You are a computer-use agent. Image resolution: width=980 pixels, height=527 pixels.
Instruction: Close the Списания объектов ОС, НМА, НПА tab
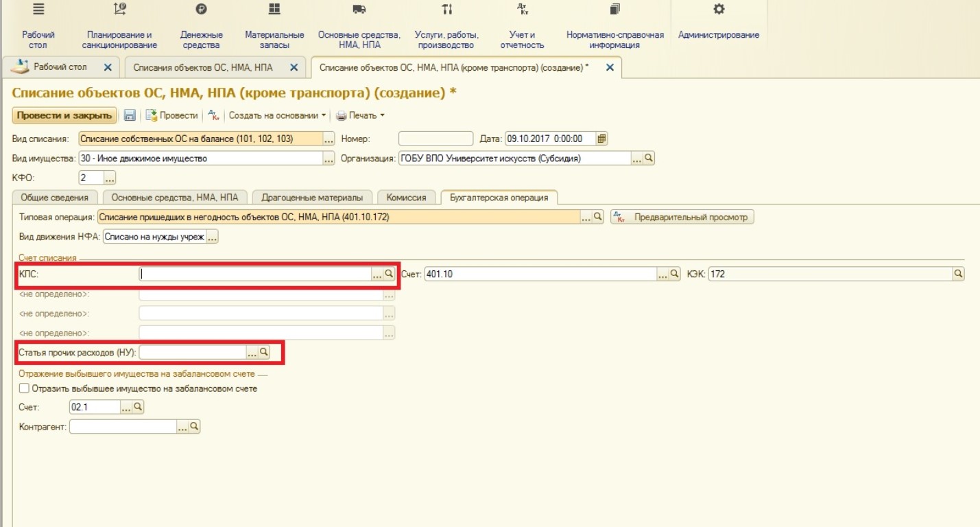(294, 67)
